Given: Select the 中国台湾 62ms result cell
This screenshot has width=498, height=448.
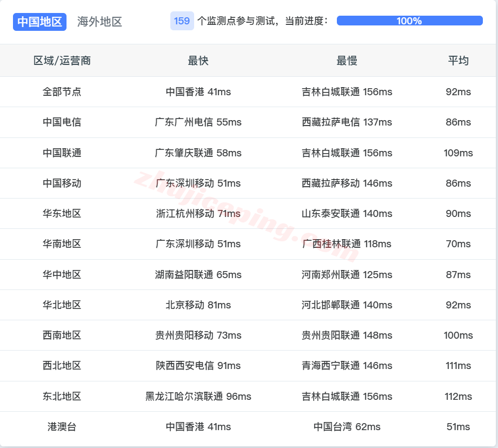Looking at the screenshot, I should [x=347, y=426].
